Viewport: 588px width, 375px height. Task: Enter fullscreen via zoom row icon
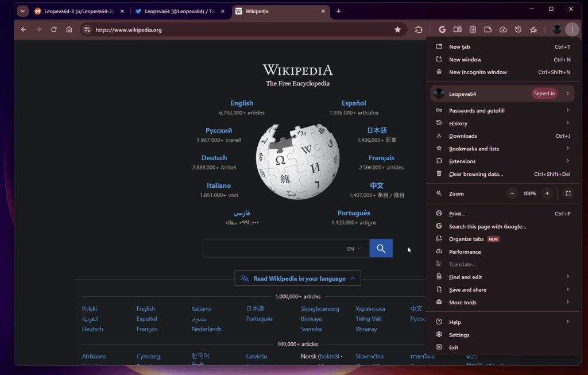point(568,194)
